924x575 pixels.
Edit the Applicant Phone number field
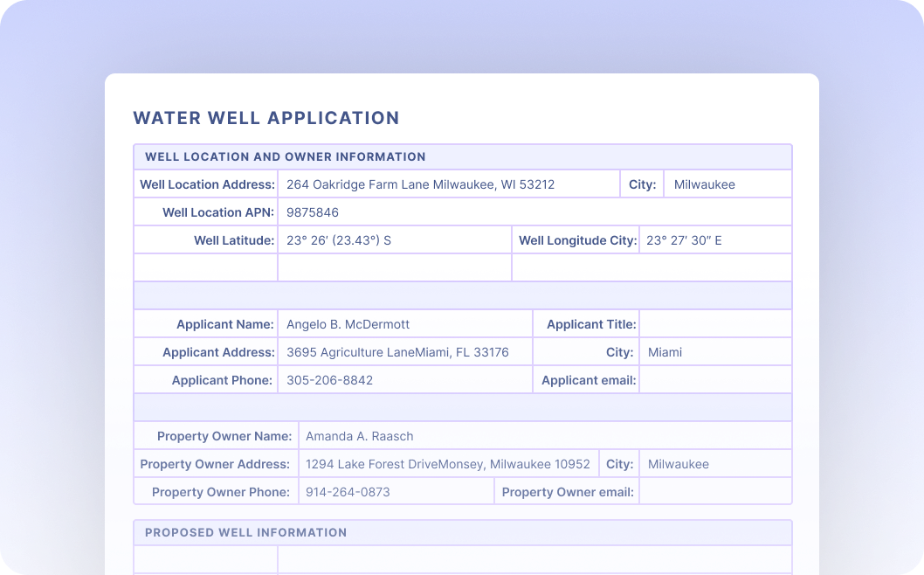pos(403,380)
